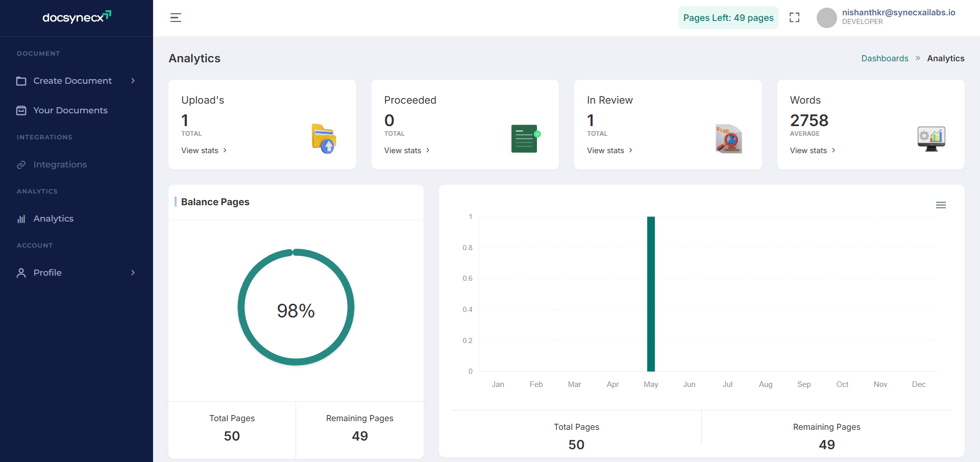Open the chart options menu icon
The height and width of the screenshot is (462, 980).
[x=941, y=205]
